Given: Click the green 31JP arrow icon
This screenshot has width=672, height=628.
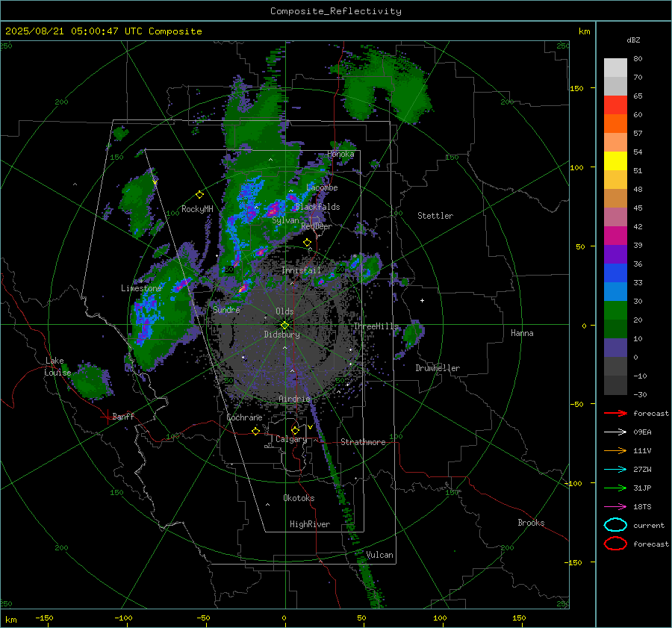Looking at the screenshot, I should (615, 488).
